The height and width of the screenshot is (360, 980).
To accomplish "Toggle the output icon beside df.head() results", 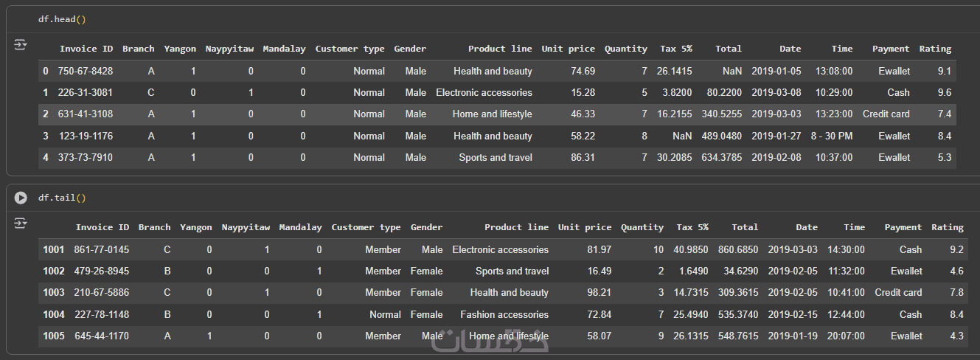I will (x=21, y=46).
